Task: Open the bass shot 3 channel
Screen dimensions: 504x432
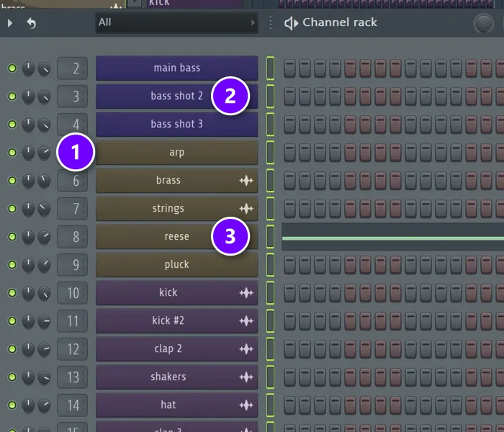Action: (x=176, y=124)
